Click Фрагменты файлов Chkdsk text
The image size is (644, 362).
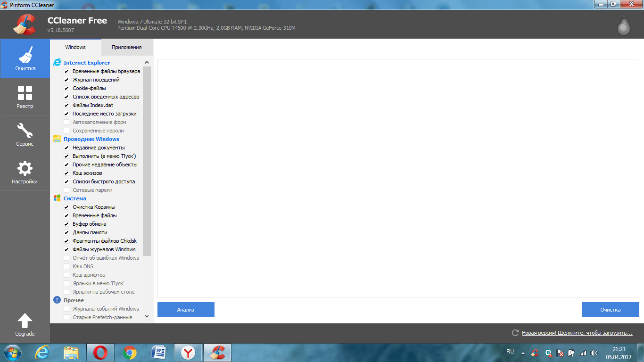(x=105, y=241)
